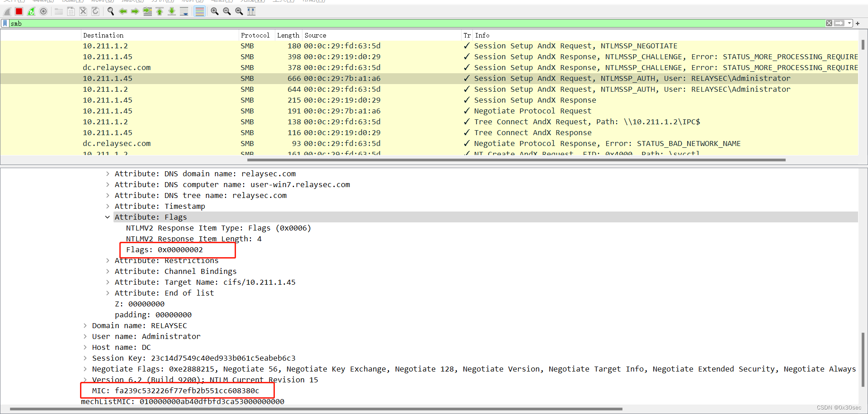Viewport: 868px width, 414px height.
Task: Sort packets by Protocol column
Action: point(257,35)
